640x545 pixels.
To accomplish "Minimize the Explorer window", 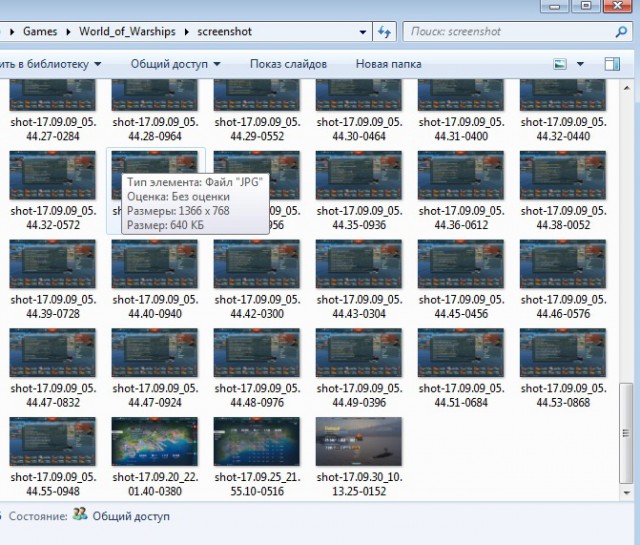I will tap(554, 6).
